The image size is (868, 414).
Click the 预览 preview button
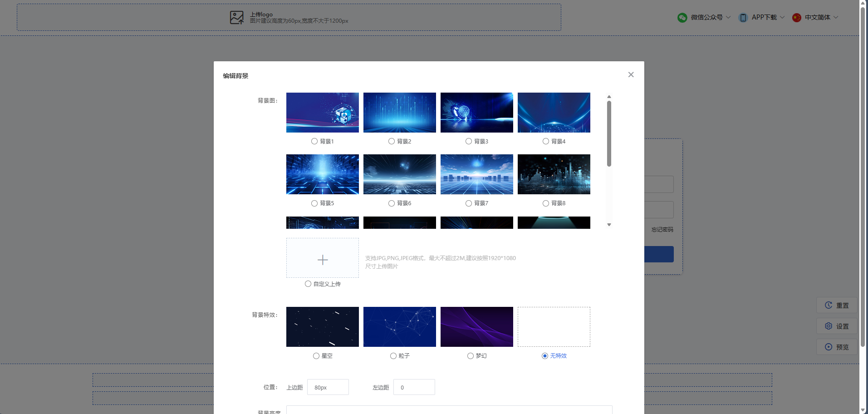[837, 347]
